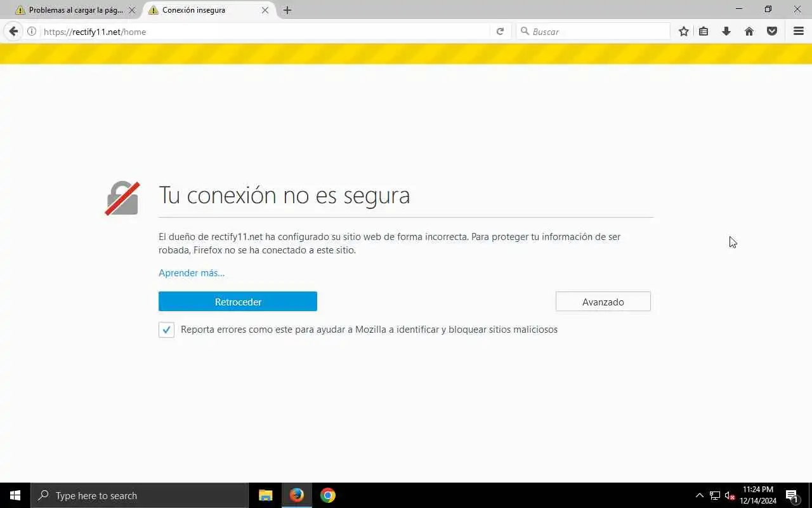The height and width of the screenshot is (508, 812).
Task: Go back using the browser back arrow
Action: (x=13, y=31)
